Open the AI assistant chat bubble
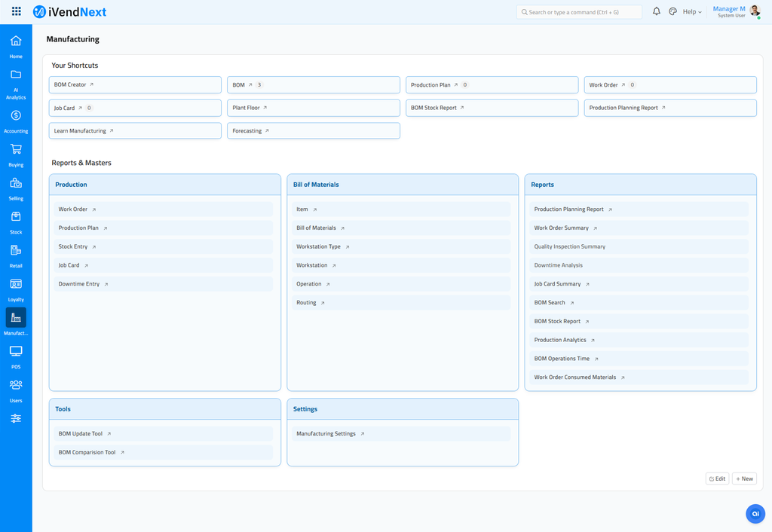Viewport: 772px width, 532px height. tap(755, 514)
